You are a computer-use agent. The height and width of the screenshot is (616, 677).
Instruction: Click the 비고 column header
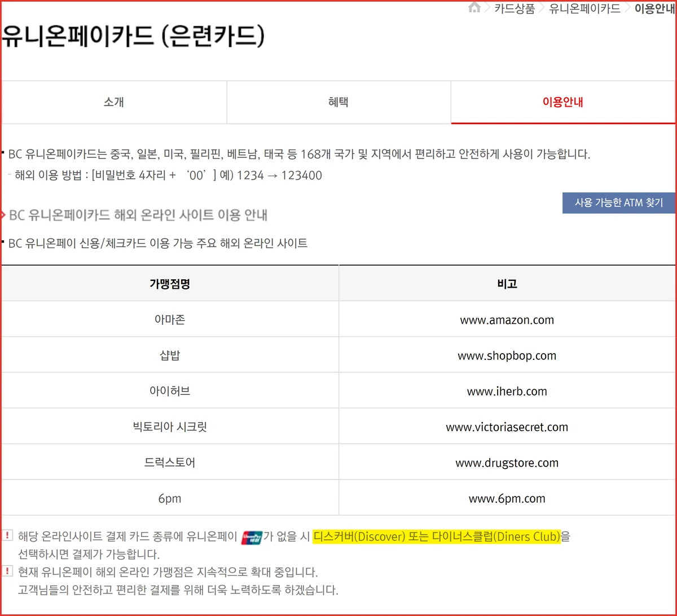[507, 284]
